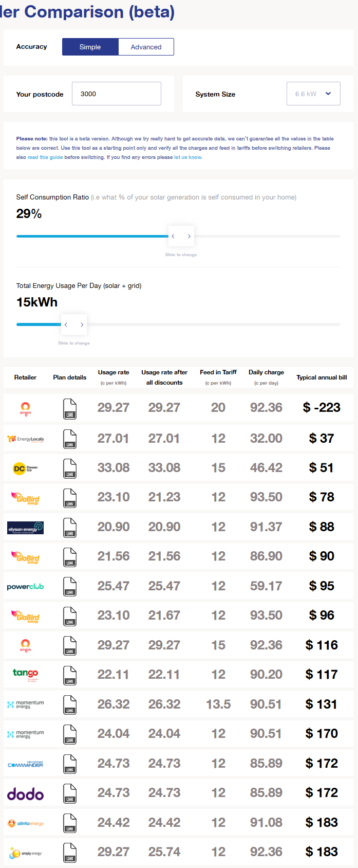Click the '33.08' usage rate in first column
This screenshot has height=868, width=358.
[114, 467]
